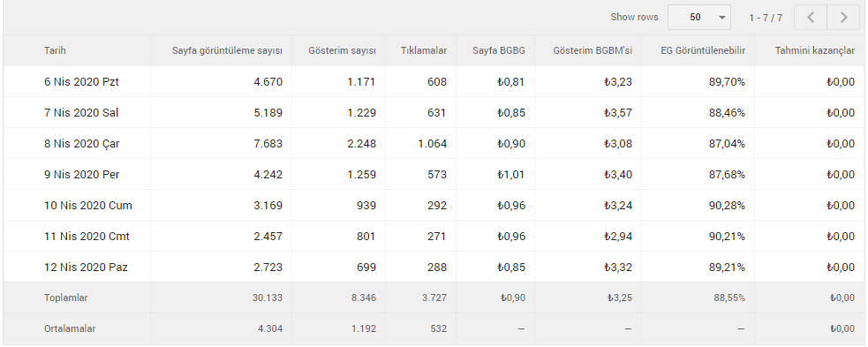Select the 11 Nis 2020 Cmt row
The image size is (868, 347).
pos(434,237)
